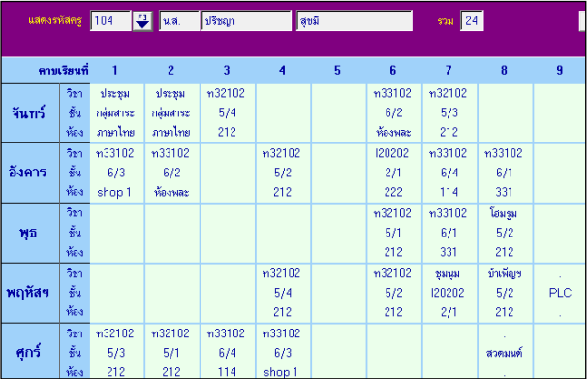Select the total field showing 24
Image resolution: width=588 pixels, height=379 pixels.
click(472, 21)
